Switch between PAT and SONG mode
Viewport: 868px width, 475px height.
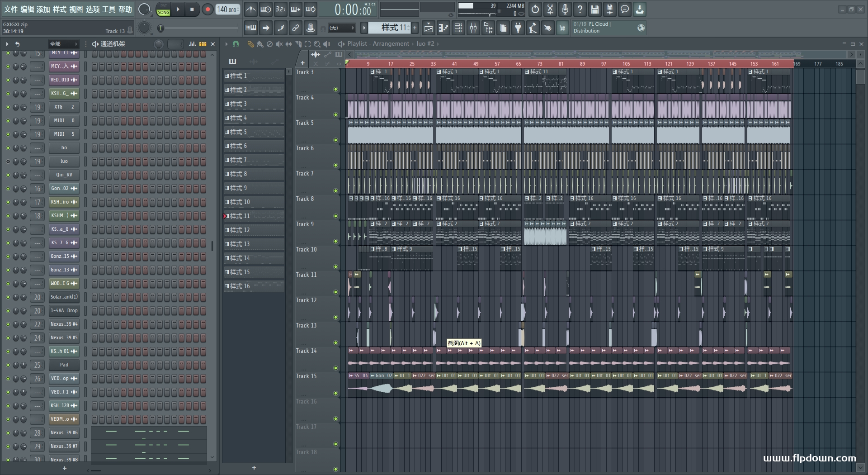[164, 9]
